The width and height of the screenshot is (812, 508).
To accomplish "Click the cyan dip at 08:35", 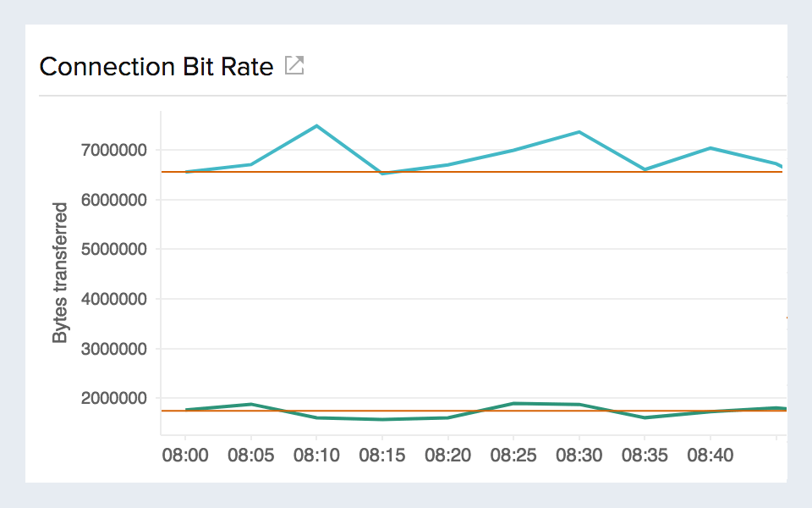I will pos(645,169).
